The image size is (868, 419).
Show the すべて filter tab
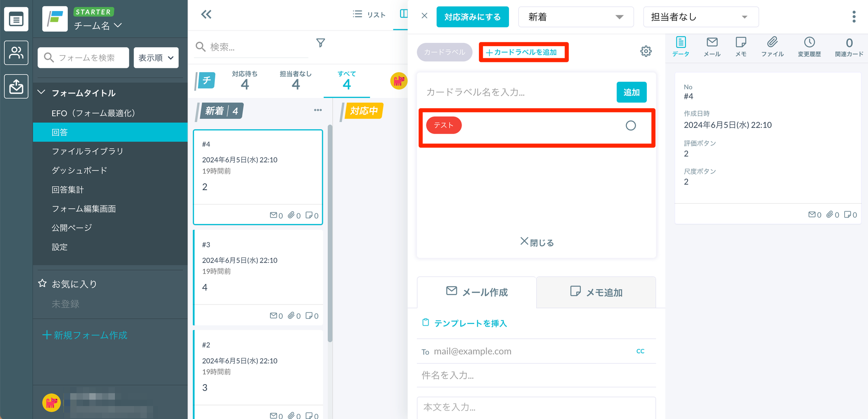(x=347, y=80)
